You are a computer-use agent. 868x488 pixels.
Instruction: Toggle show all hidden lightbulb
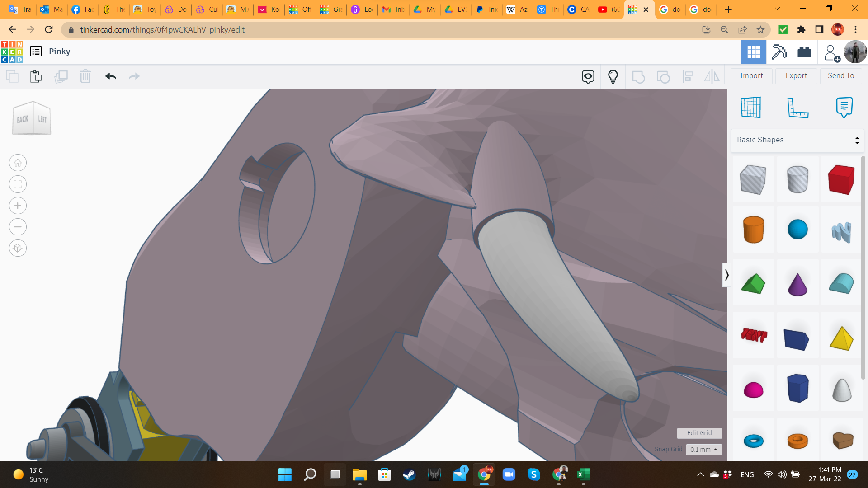pos(613,76)
